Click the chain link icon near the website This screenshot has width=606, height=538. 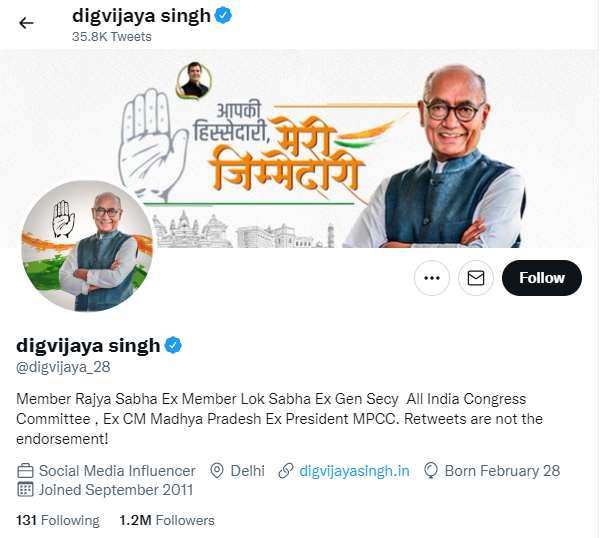[x=286, y=471]
